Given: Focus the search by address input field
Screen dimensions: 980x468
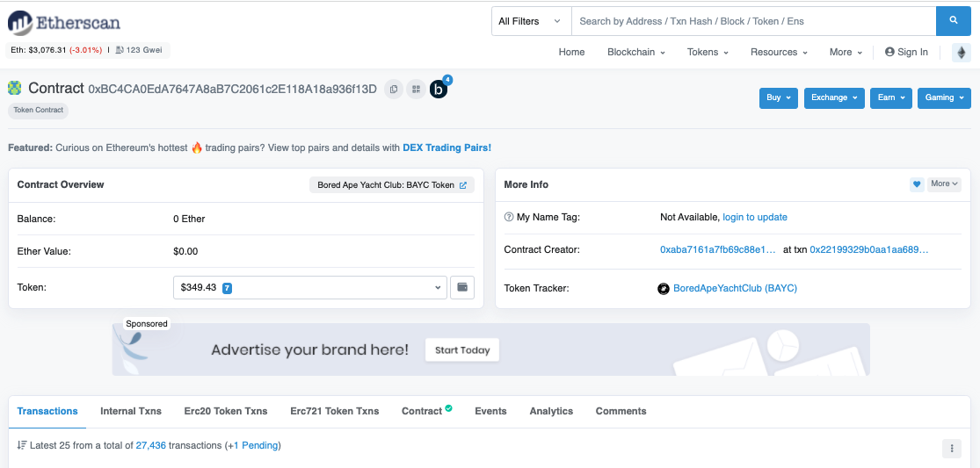Looking at the screenshot, I should point(754,21).
